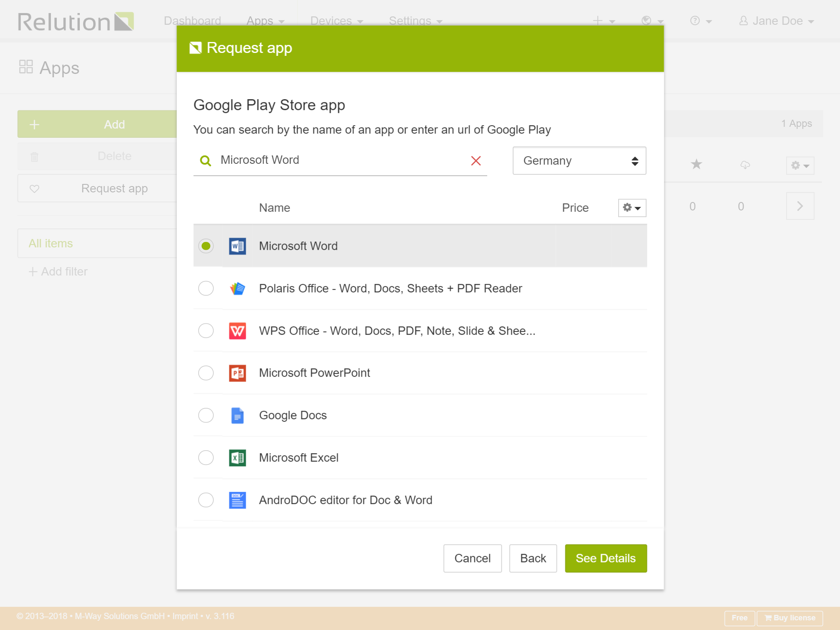Click the Microsoft PowerPoint app icon
The image size is (840, 630).
coord(237,373)
